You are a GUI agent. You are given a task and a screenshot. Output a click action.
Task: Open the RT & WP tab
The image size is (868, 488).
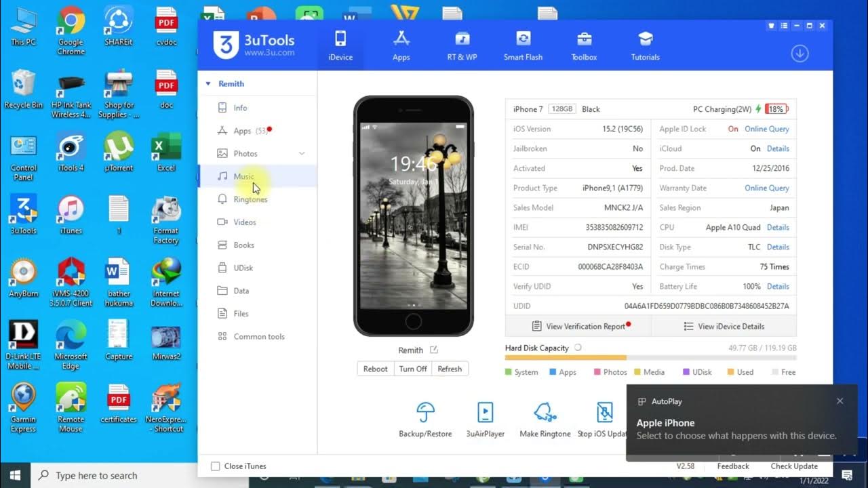pos(462,45)
